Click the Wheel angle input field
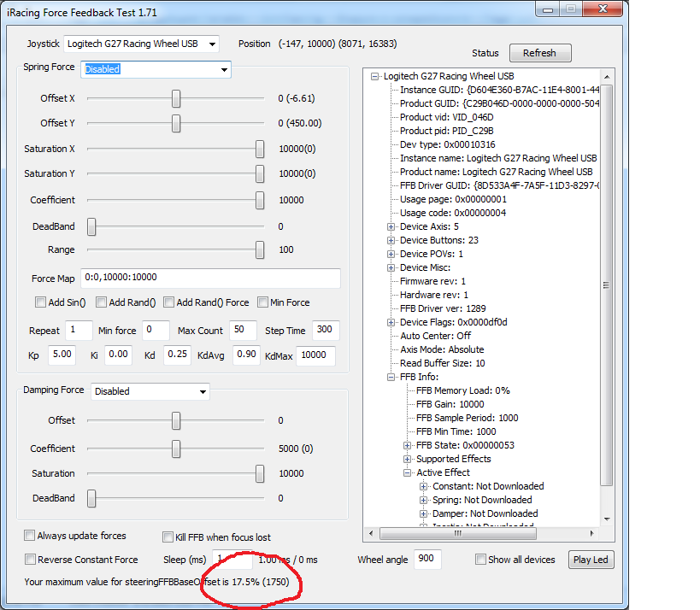Image resolution: width=700 pixels, height=610 pixels. coord(427,560)
